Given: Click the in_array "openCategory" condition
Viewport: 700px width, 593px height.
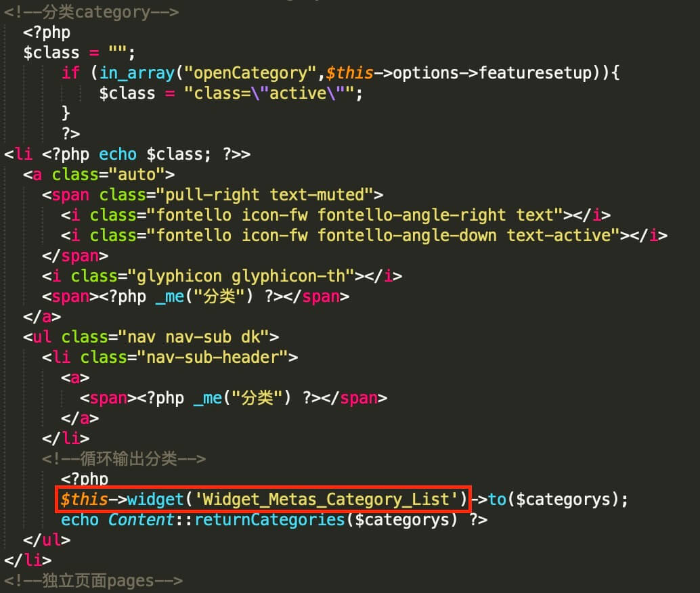Looking at the screenshot, I should [340, 73].
